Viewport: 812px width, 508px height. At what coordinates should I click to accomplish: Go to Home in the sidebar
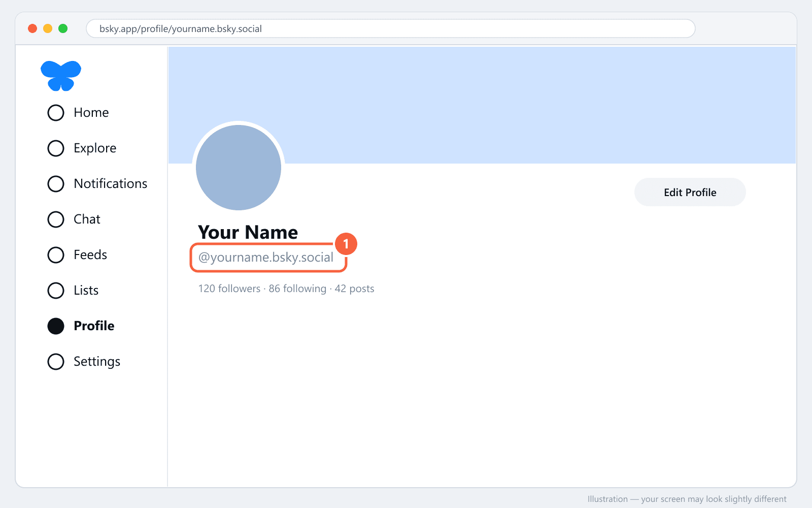[91, 112]
